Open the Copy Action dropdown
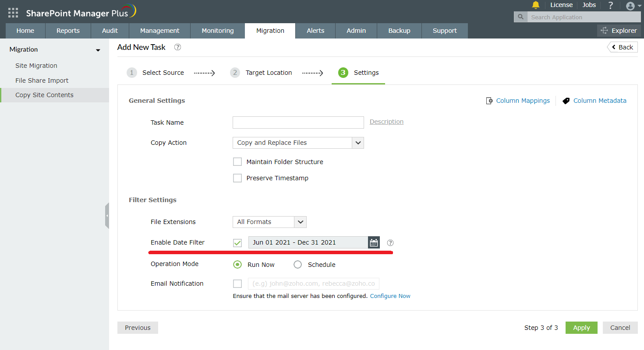Image resolution: width=644 pixels, height=350 pixels. tap(298, 143)
